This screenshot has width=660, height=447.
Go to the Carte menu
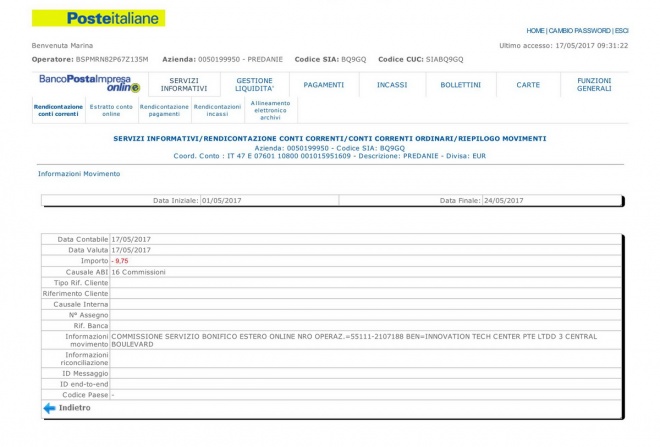(528, 85)
